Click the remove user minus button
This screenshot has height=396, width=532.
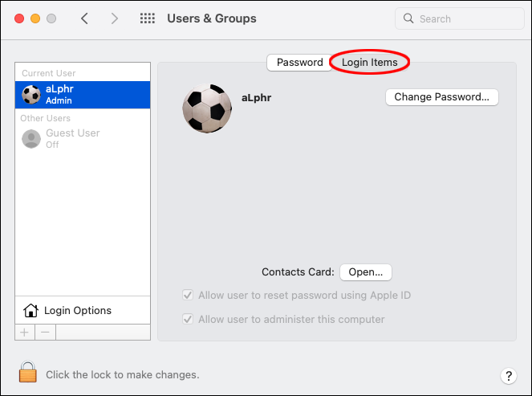coord(45,332)
